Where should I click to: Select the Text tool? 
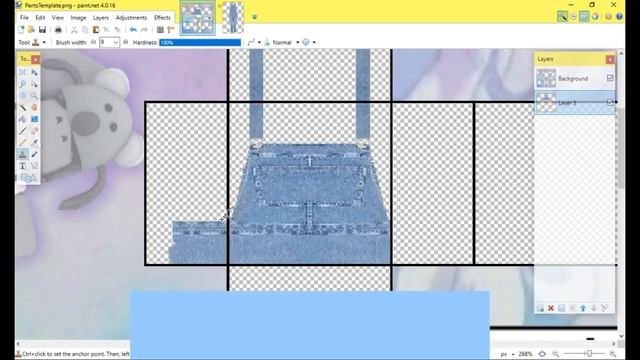point(22,166)
